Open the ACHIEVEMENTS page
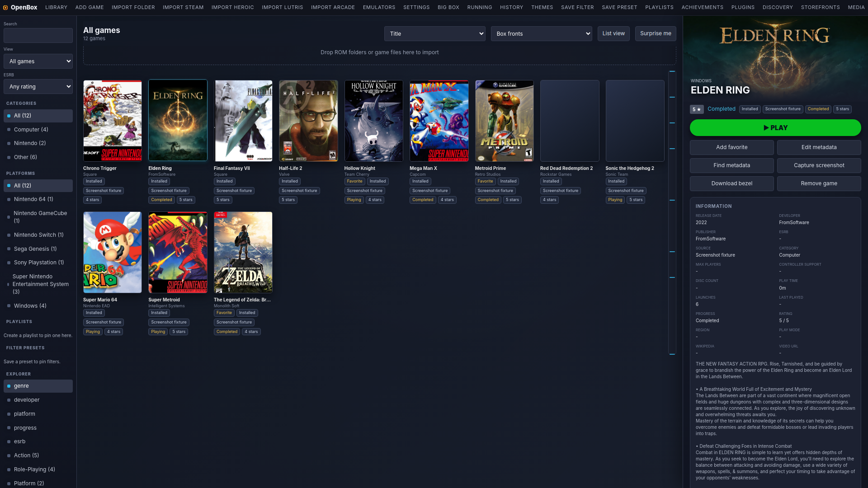 (x=703, y=8)
